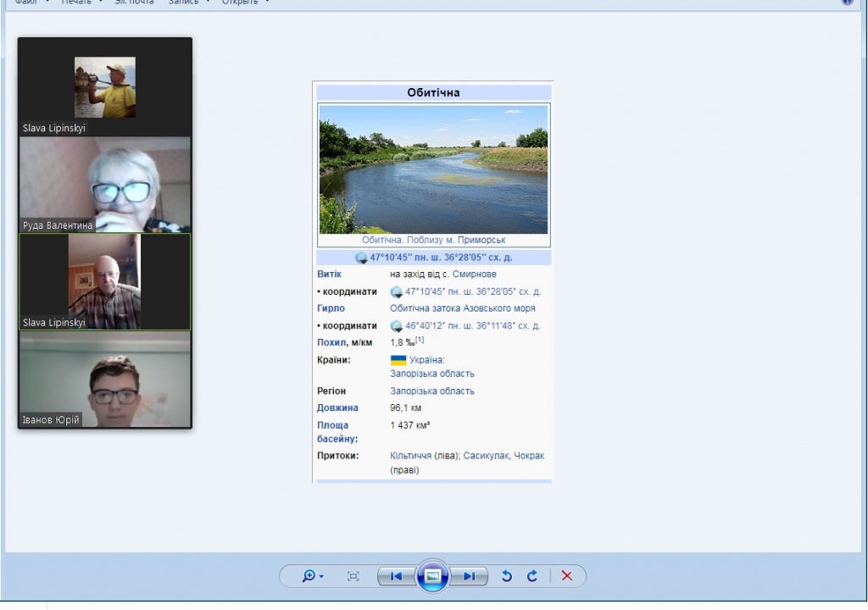Open the 'Обитічна затока Азовського моря' link

pos(462,308)
